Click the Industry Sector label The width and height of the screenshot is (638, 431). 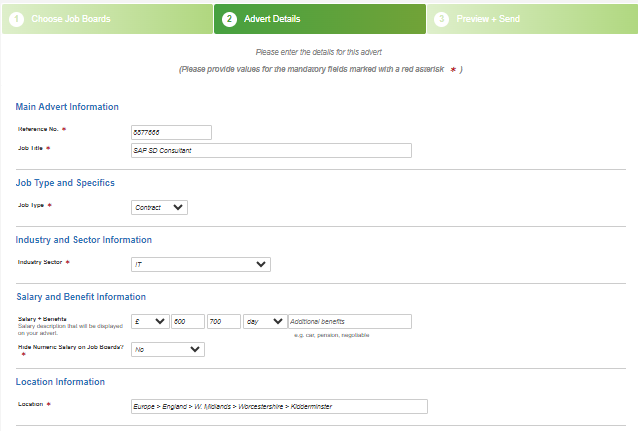[x=40, y=262]
